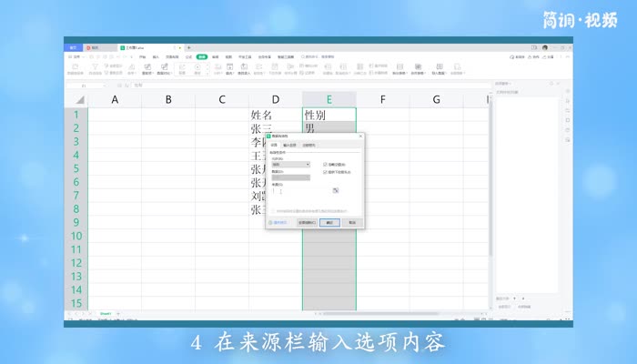Viewport: 637px width, 364px height.
Task: Click the operation tips help icon in dialog
Action: [x=278, y=222]
